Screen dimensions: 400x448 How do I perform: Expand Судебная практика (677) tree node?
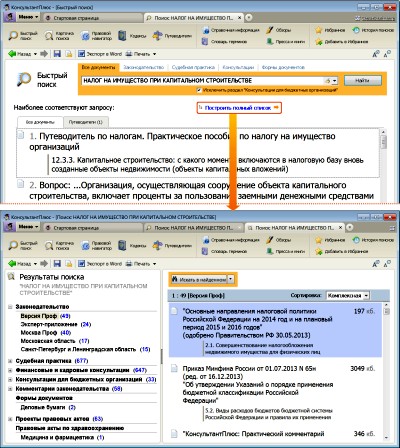tap(10, 361)
